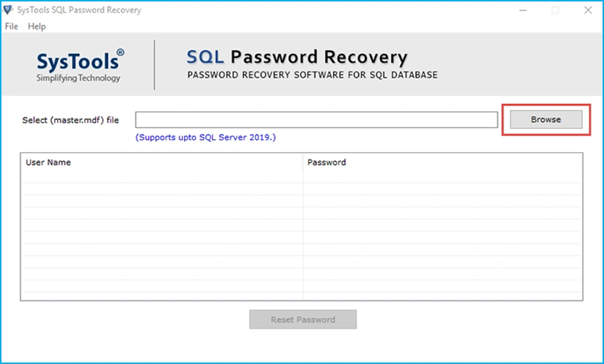This screenshot has width=604, height=364.
Task: Focus the master.mdf file path field
Action: 316,120
